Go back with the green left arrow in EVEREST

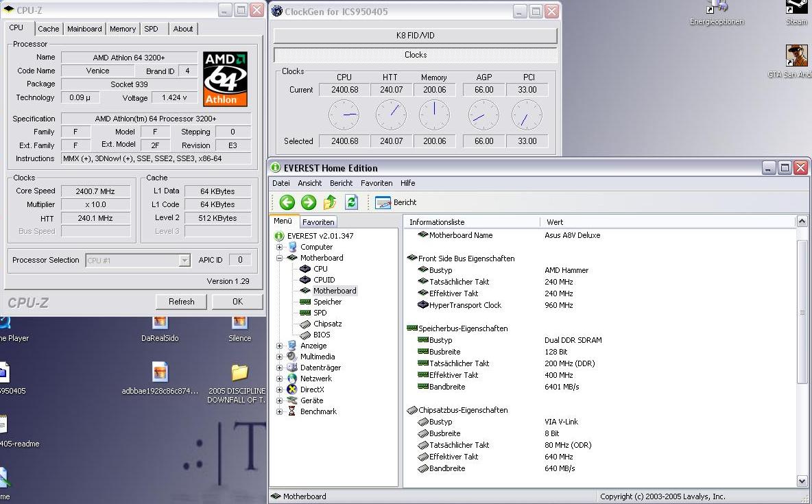[x=287, y=202]
